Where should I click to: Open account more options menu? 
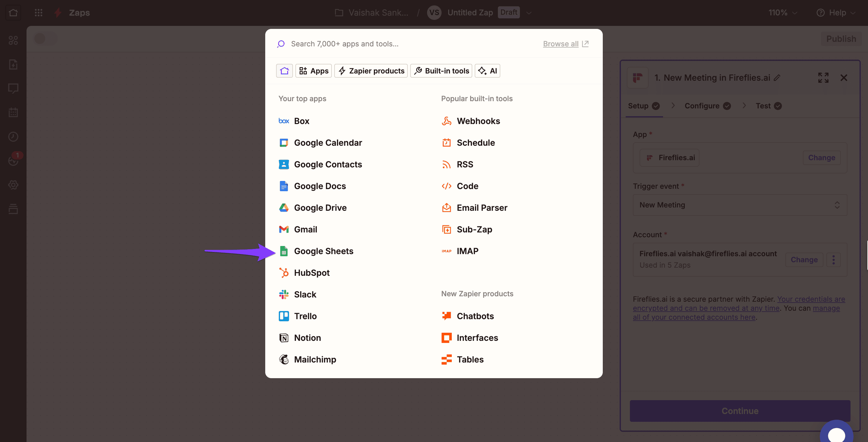[x=834, y=260]
